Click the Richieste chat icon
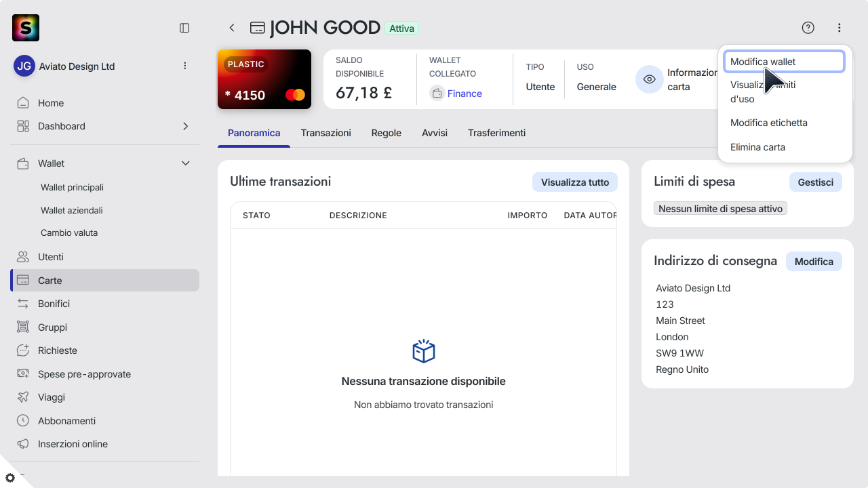 (23, 350)
